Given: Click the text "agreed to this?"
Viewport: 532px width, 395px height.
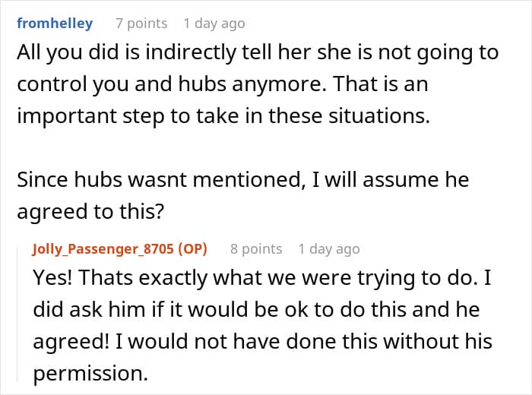Looking at the screenshot, I should [x=90, y=212].
